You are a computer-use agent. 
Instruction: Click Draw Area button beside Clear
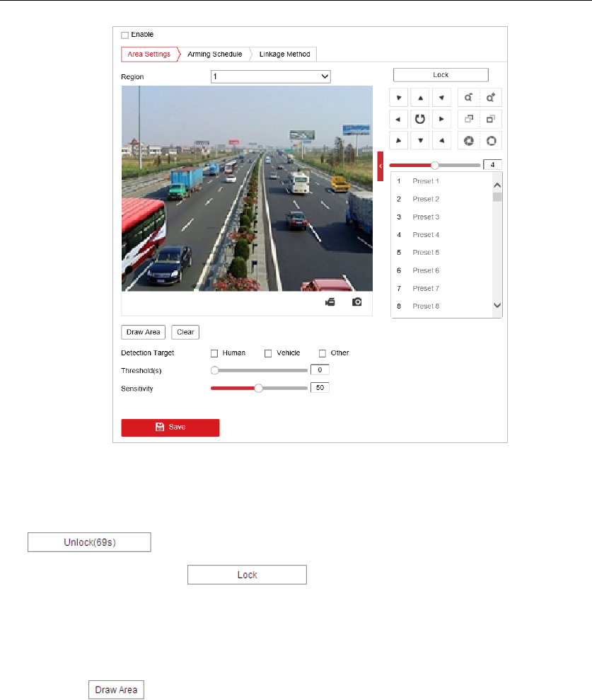[x=143, y=332]
